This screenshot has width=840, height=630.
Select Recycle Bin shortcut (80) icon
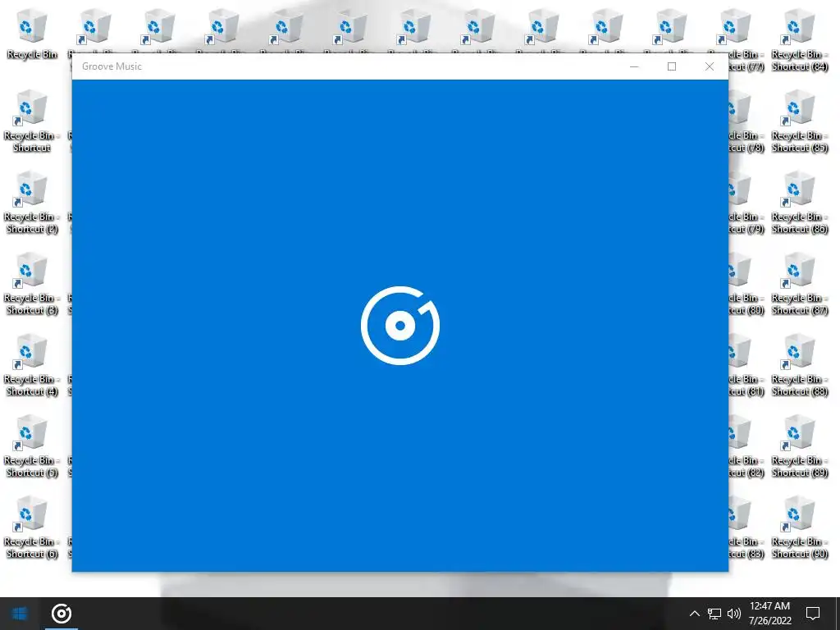point(746,285)
